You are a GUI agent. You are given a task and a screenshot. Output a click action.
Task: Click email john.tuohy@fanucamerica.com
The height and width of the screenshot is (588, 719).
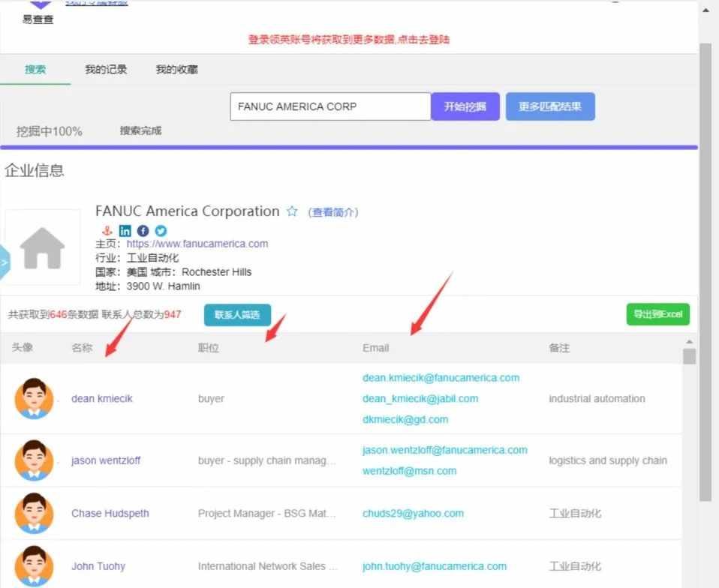(x=435, y=566)
